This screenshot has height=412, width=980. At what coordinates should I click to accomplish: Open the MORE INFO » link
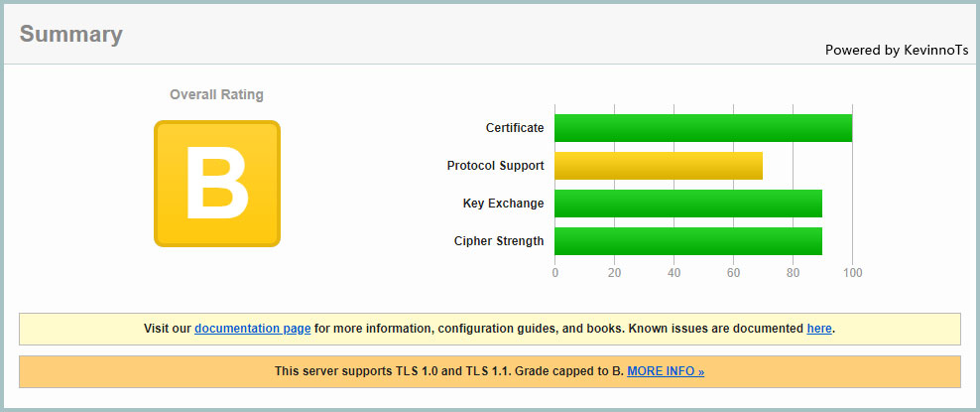coord(666,371)
